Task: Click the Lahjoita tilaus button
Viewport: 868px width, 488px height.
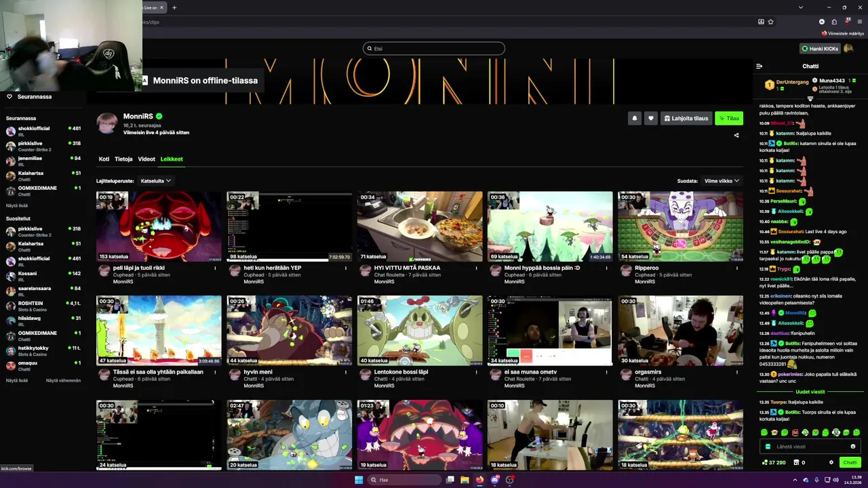Action: [x=686, y=119]
